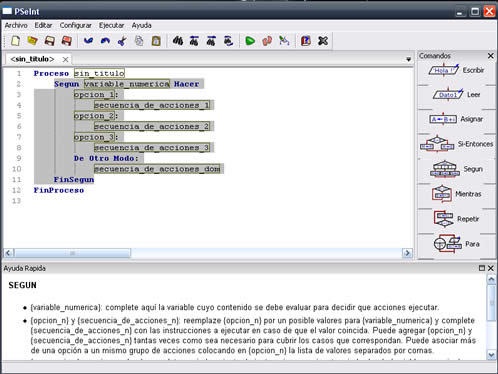Click the Find Next binoculars icon
Screen dimensions: 498x374
(211, 41)
